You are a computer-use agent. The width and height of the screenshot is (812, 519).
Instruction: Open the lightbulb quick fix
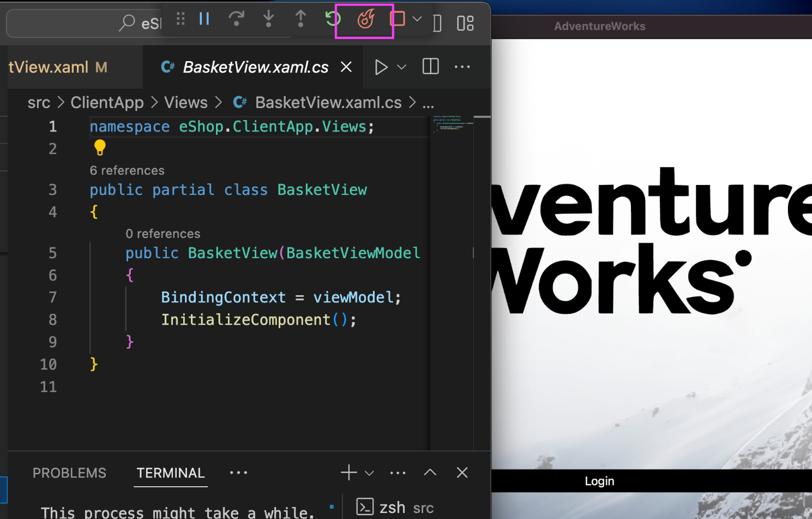99,147
